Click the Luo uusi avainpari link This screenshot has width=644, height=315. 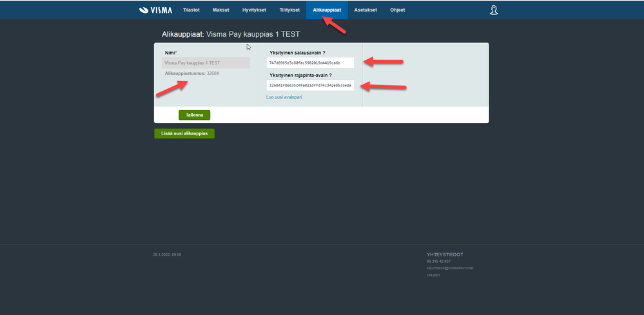tap(284, 97)
